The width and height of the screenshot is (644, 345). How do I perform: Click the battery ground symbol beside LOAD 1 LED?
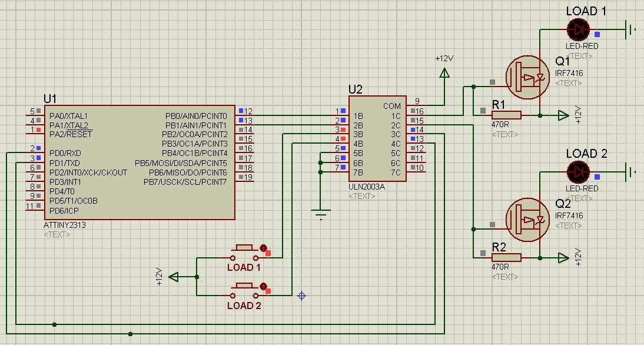[630, 29]
